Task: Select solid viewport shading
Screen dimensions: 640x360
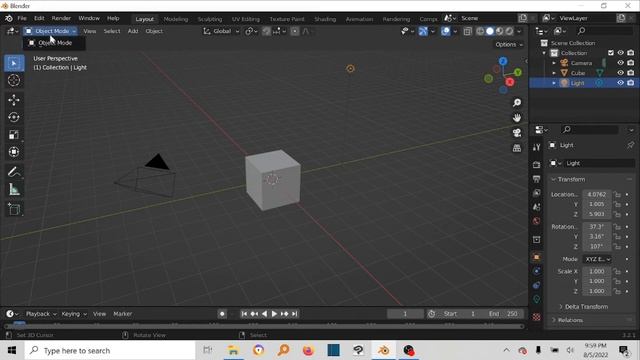Action: click(490, 31)
